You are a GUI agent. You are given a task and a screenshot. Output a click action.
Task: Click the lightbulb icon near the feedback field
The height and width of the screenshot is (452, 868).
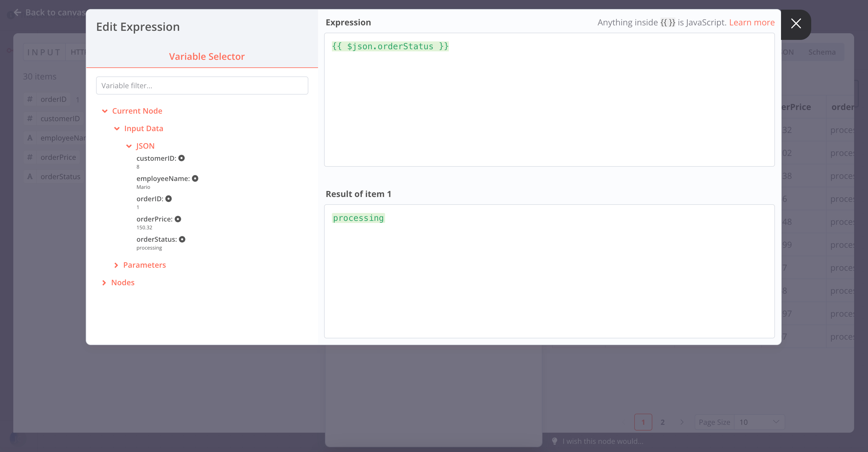point(554,441)
